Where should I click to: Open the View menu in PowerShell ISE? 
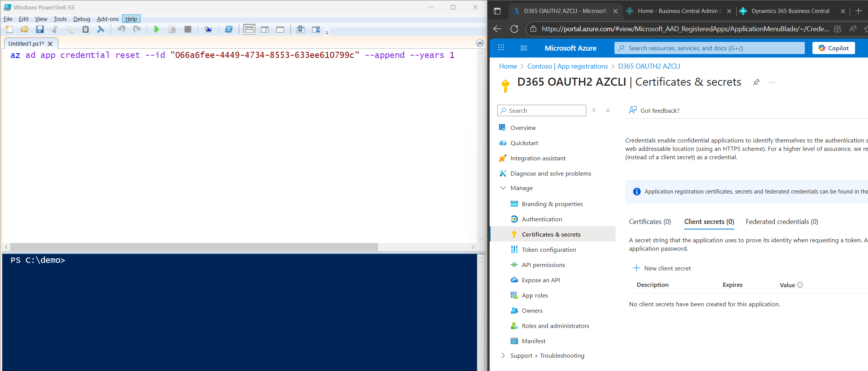(41, 19)
